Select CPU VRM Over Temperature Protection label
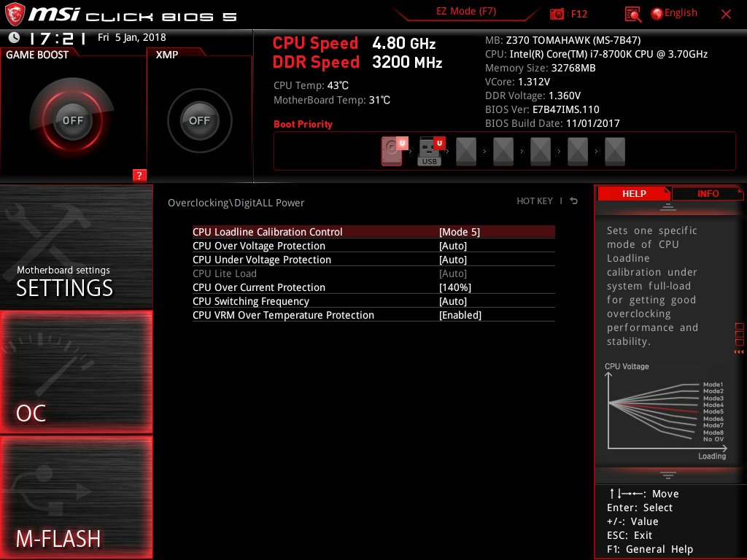The width and height of the screenshot is (747, 560). click(283, 315)
